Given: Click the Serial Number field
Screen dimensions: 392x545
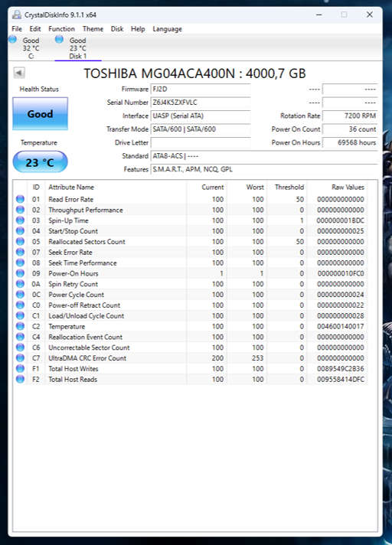Looking at the screenshot, I should pyautogui.click(x=201, y=103).
